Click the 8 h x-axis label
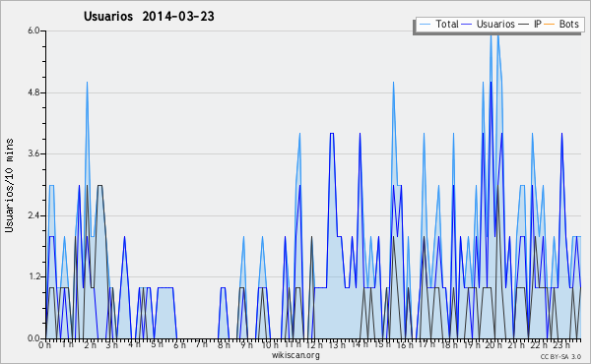Viewport: 591px width, 364px height. click(x=224, y=344)
